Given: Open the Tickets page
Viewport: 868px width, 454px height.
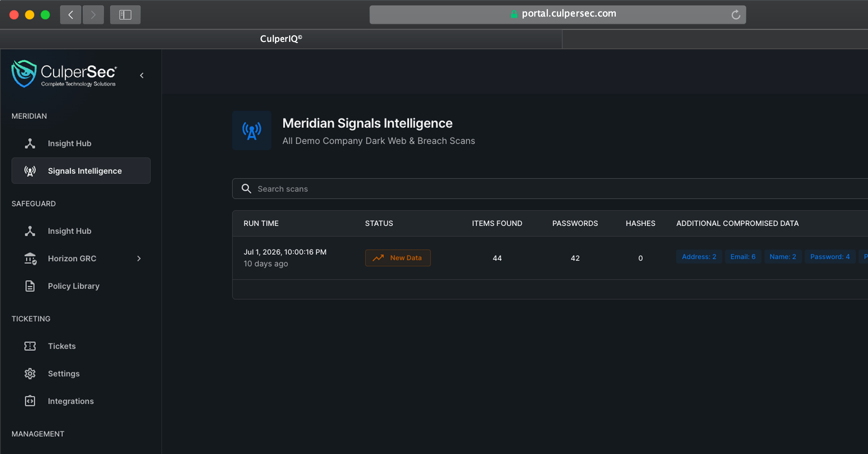Looking at the screenshot, I should [x=62, y=346].
